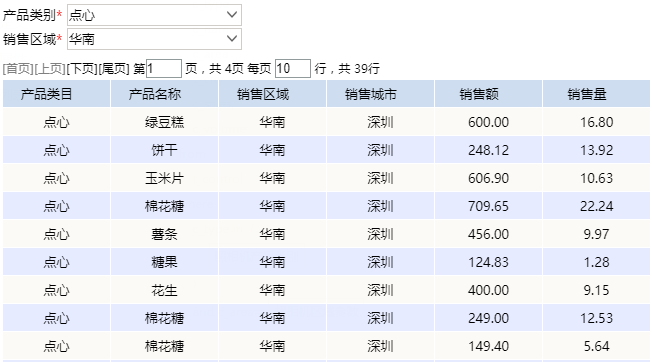Click 华南 region cell in 饼干 row
652x362 pixels.
[x=272, y=150]
